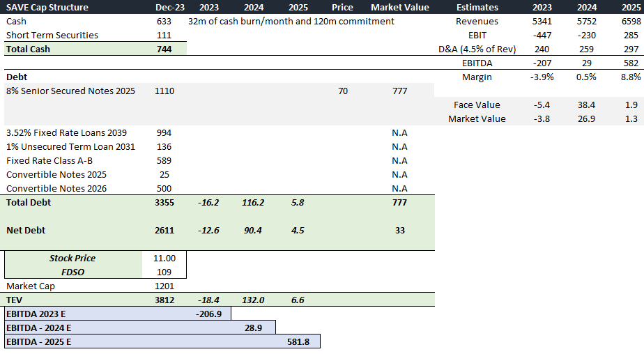Click the Short Term Securities value 111
Viewport: 644px width, 354px height.
click(164, 36)
